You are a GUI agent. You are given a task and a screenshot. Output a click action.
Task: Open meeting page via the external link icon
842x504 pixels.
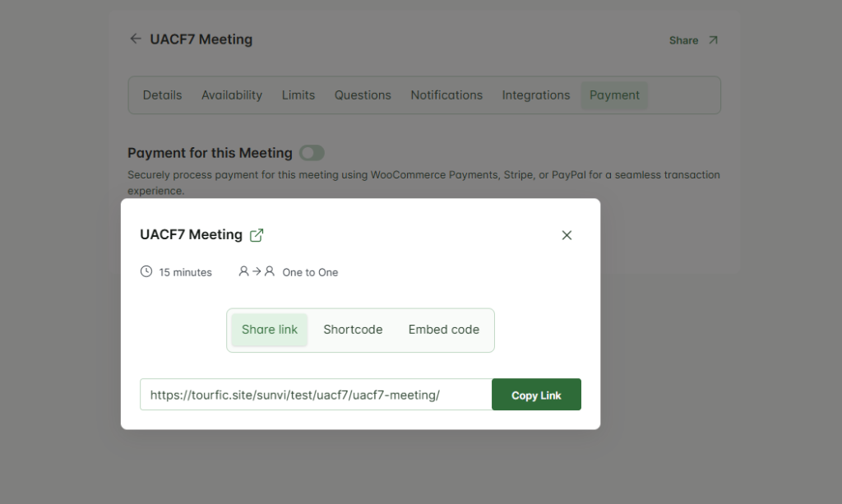(257, 235)
